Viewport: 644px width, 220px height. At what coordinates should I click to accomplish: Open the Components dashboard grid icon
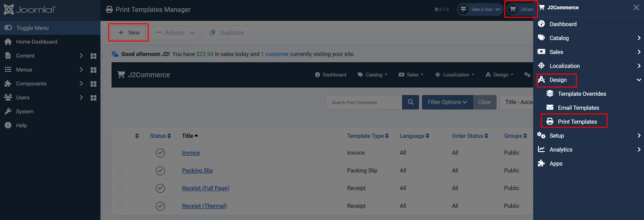point(93,84)
